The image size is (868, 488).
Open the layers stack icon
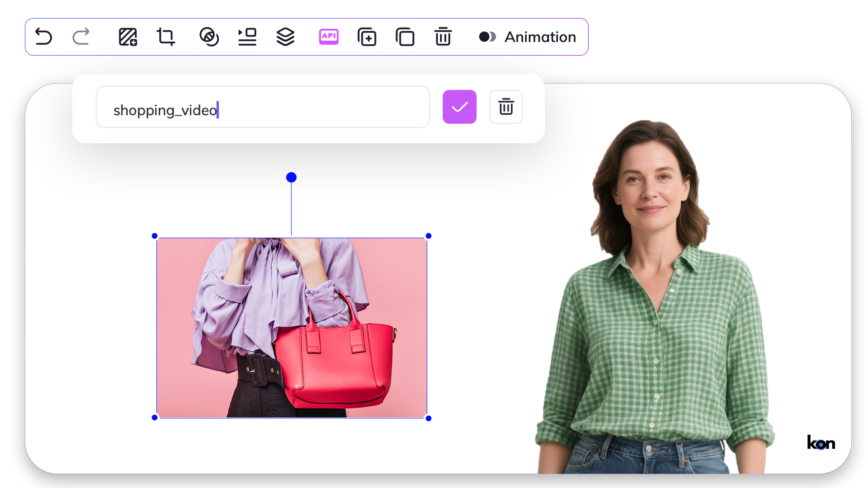point(285,37)
